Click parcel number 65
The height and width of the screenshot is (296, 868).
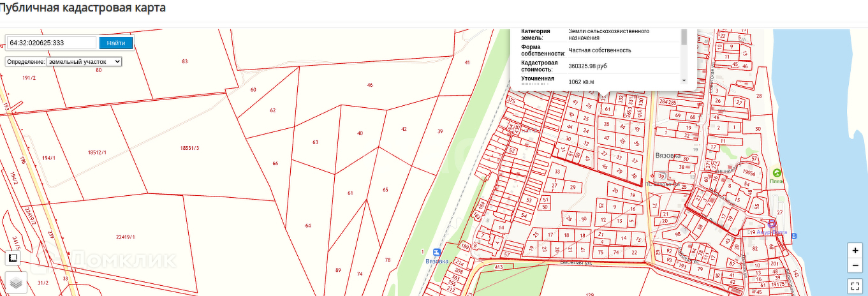(x=385, y=189)
